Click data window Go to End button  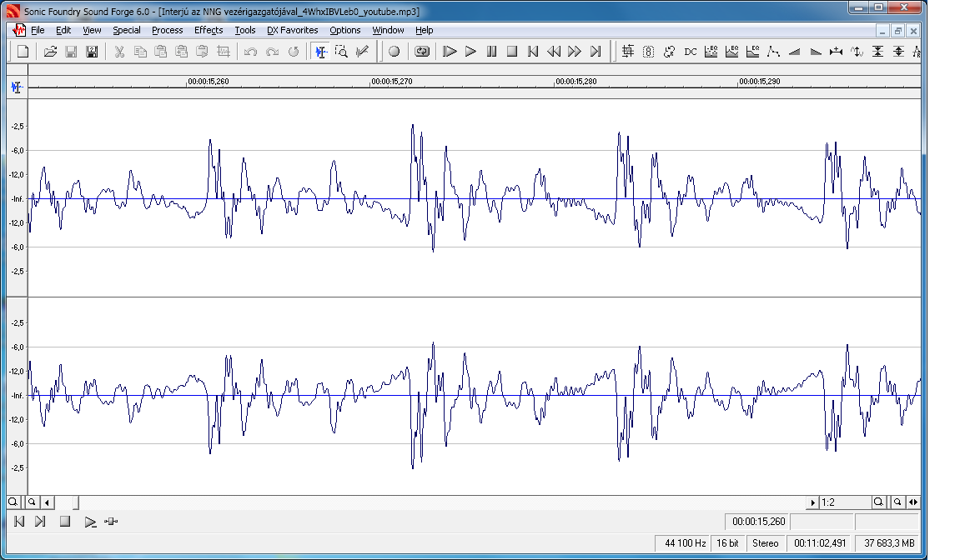40,522
